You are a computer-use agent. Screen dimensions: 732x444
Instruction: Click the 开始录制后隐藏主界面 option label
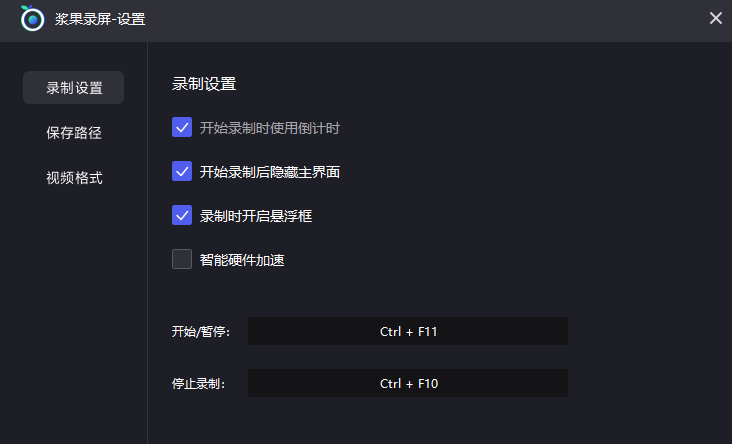[x=270, y=172]
